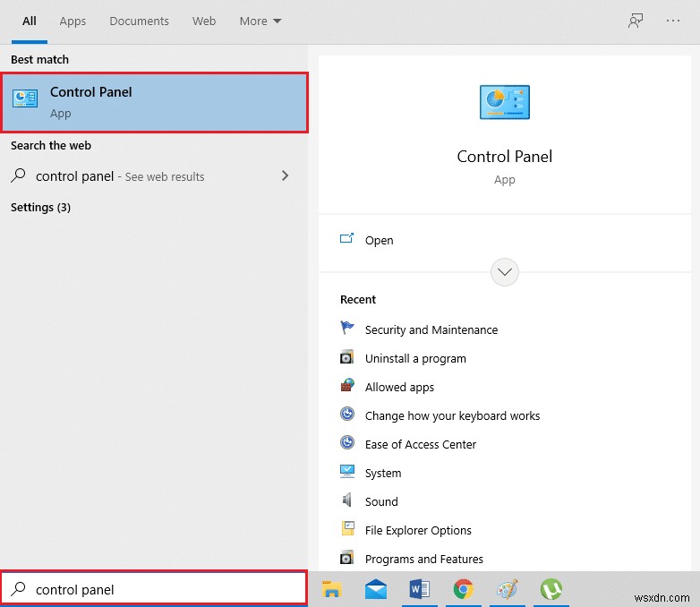Click the Programs and Features icon

click(x=347, y=557)
